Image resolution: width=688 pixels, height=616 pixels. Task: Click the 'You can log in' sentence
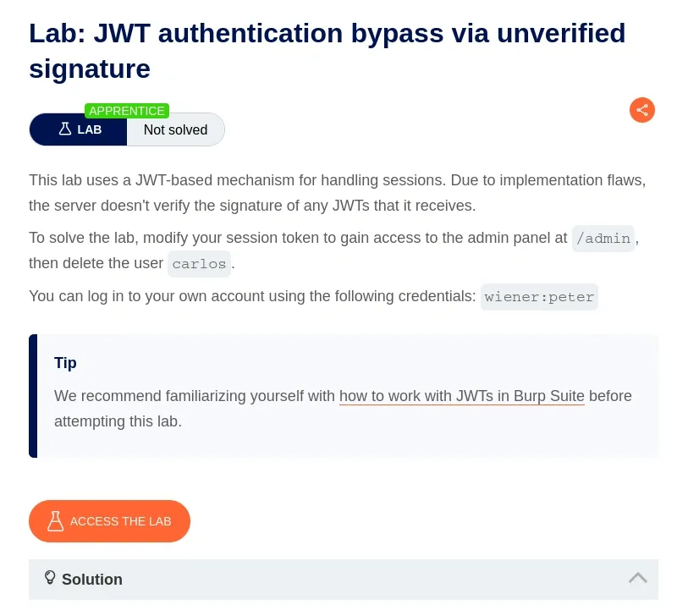click(252, 297)
